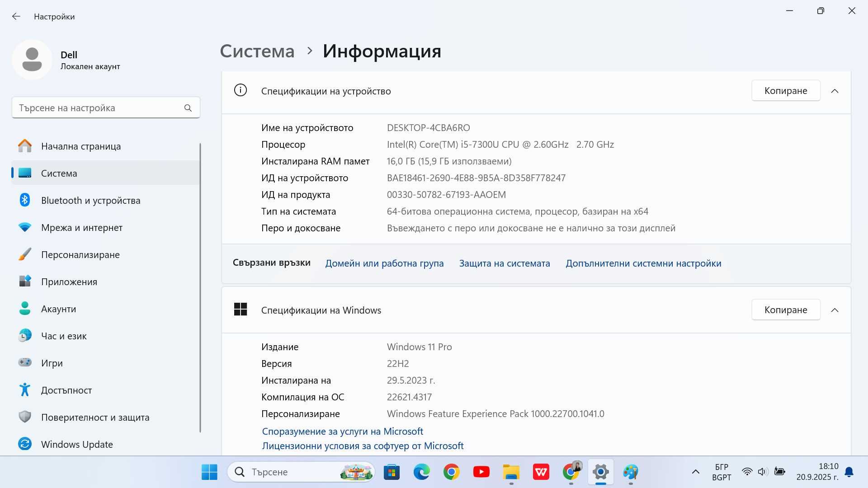This screenshot has height=488, width=868.
Task: Click the Windows Update sync icon
Action: pyautogui.click(x=25, y=444)
